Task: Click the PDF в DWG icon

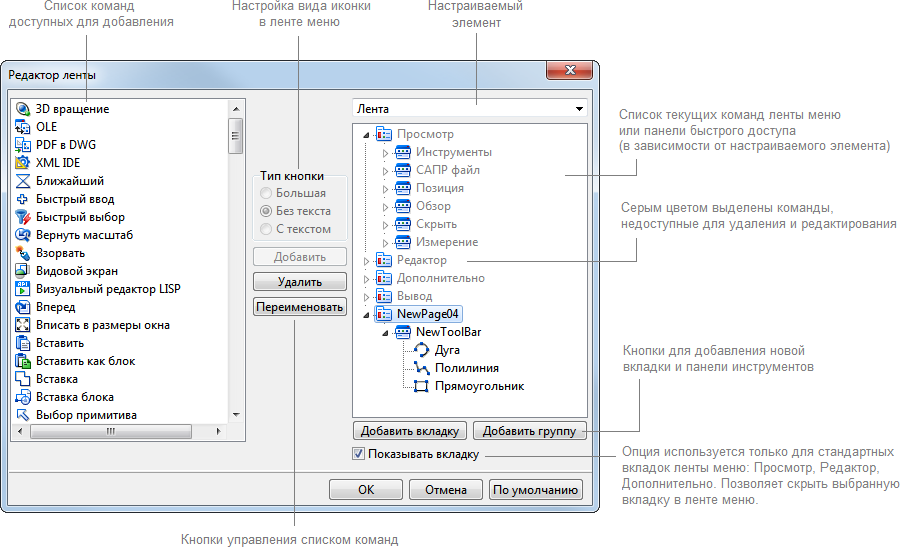Action: click(x=24, y=145)
